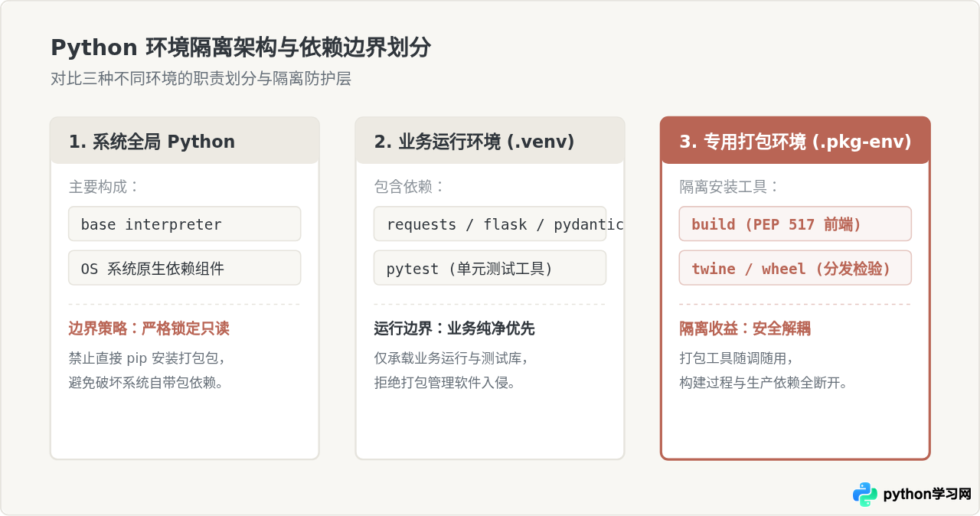The width and height of the screenshot is (980, 516).
Task: Click the build (PEP 517 前端) box
Action: [x=795, y=224]
